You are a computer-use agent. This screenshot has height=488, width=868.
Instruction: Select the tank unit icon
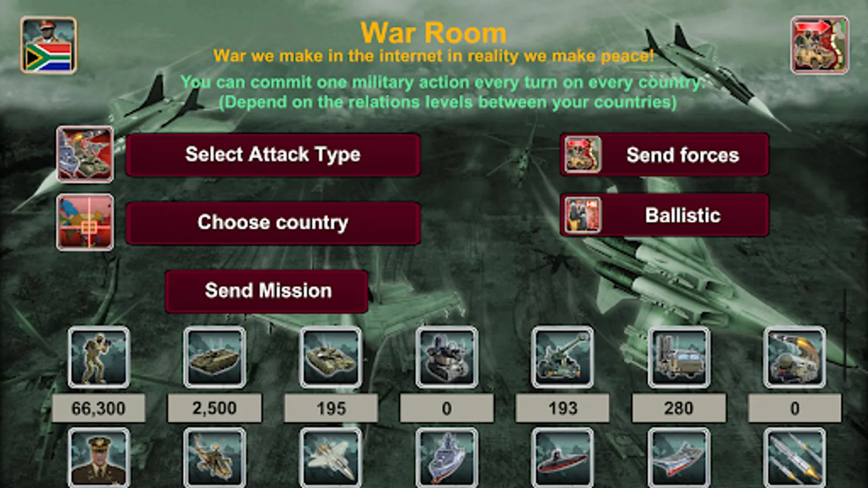[x=331, y=357]
